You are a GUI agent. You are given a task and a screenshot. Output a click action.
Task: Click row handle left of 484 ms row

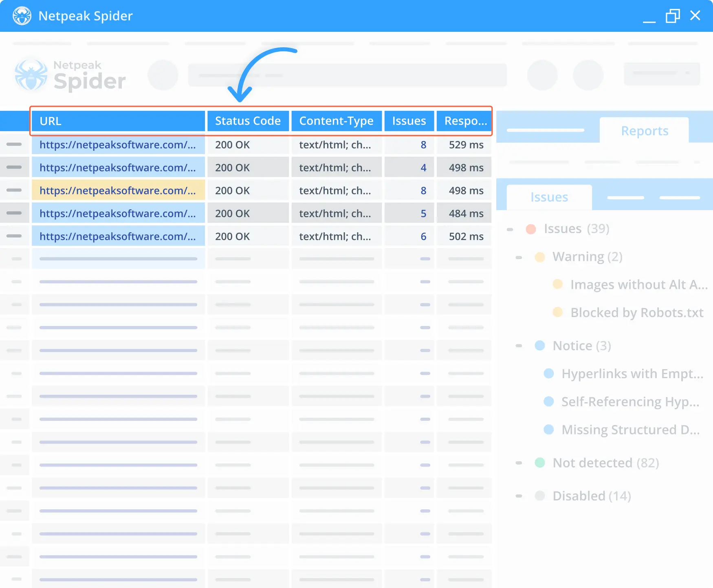pos(14,213)
